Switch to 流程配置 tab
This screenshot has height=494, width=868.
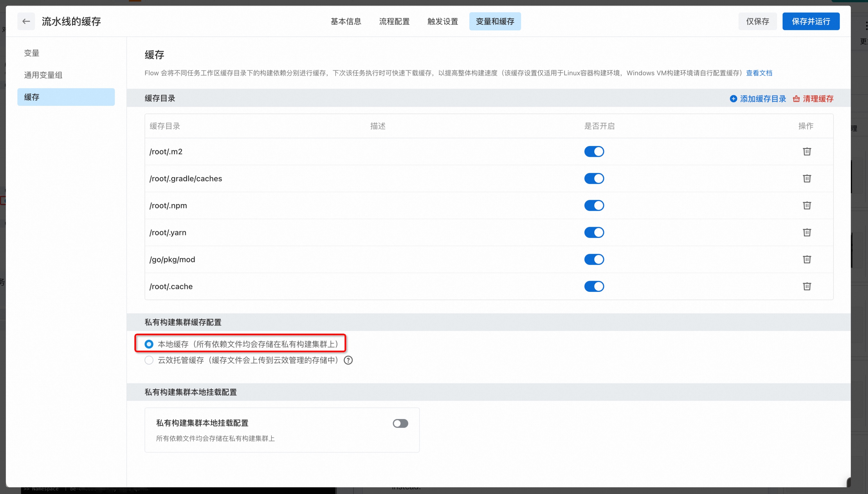394,21
